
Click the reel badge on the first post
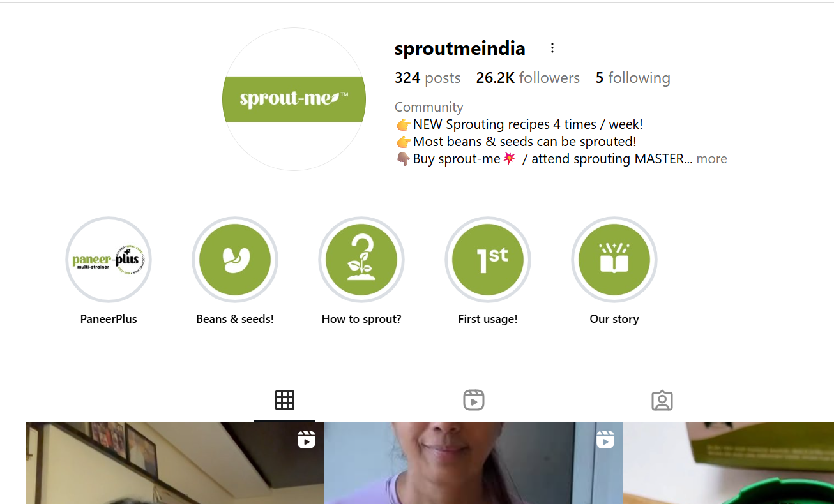(307, 440)
